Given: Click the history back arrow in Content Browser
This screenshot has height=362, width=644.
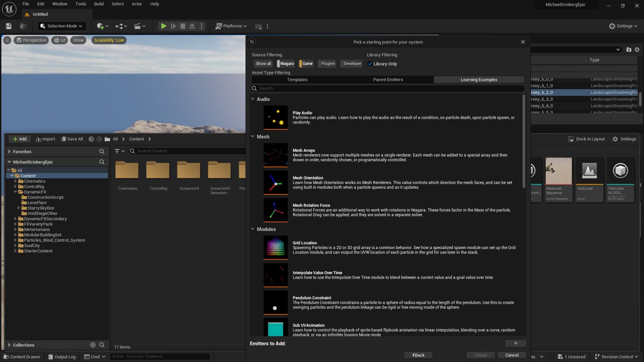Looking at the screenshot, I should point(91,139).
